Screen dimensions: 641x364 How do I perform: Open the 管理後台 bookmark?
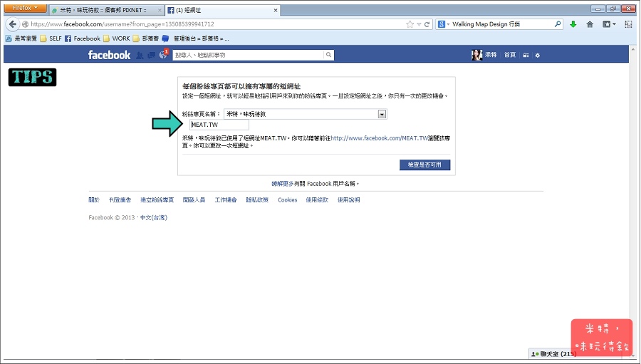[196, 38]
